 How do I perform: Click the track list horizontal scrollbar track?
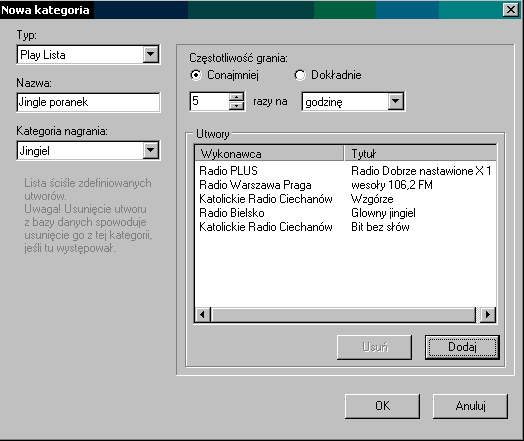click(x=343, y=314)
